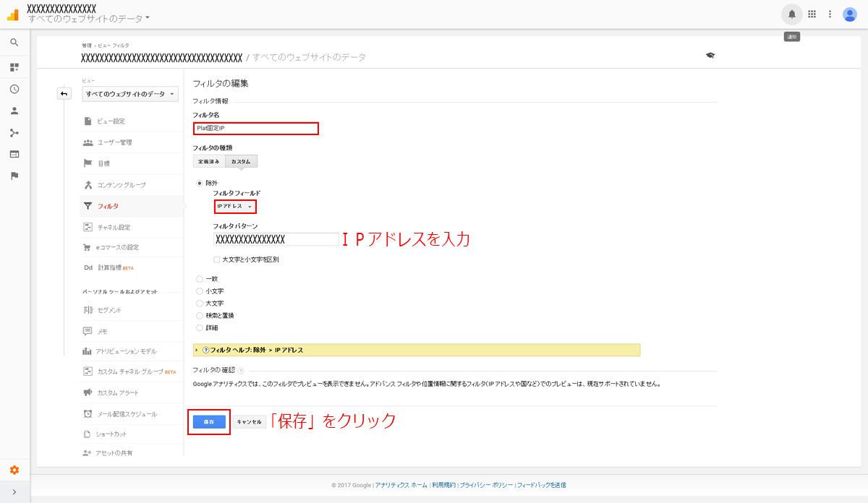The image size is (868, 503).
Task: Expand left rail with the chevron arrow
Action: pyautogui.click(x=14, y=493)
